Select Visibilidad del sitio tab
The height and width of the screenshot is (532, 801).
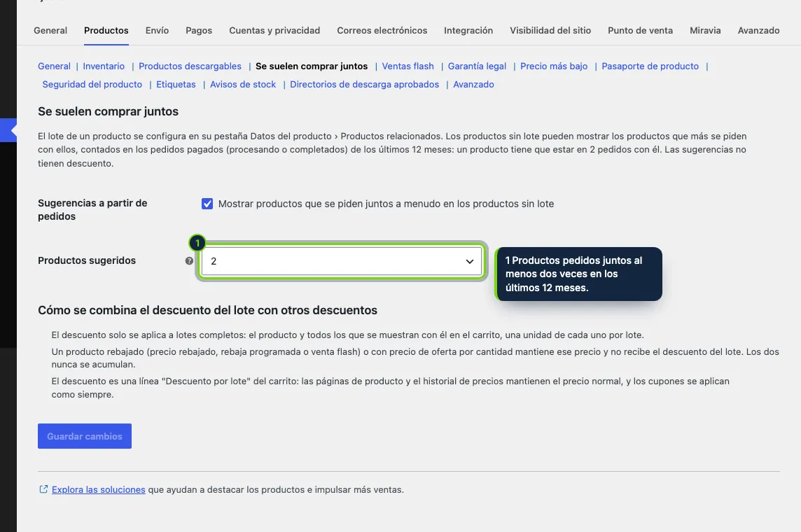click(550, 30)
